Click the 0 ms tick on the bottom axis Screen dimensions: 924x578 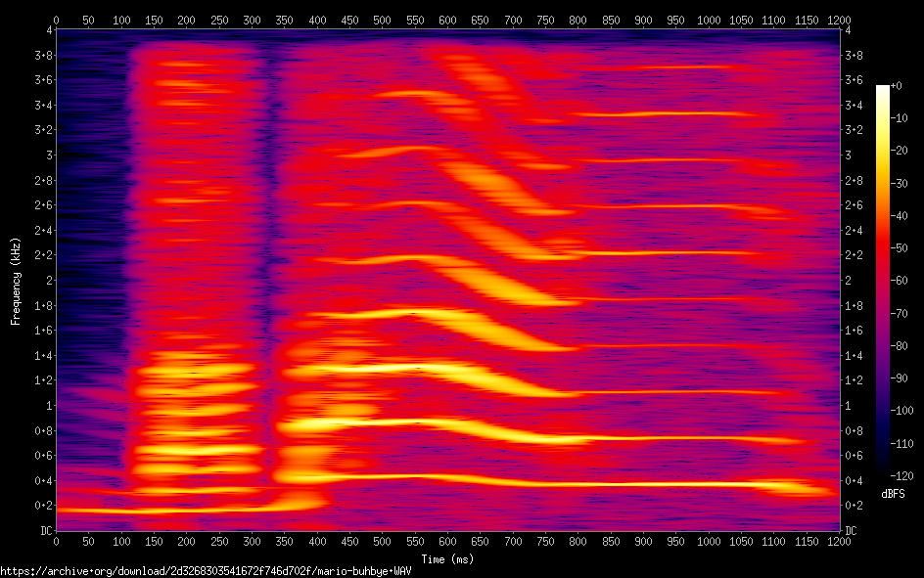[56, 541]
